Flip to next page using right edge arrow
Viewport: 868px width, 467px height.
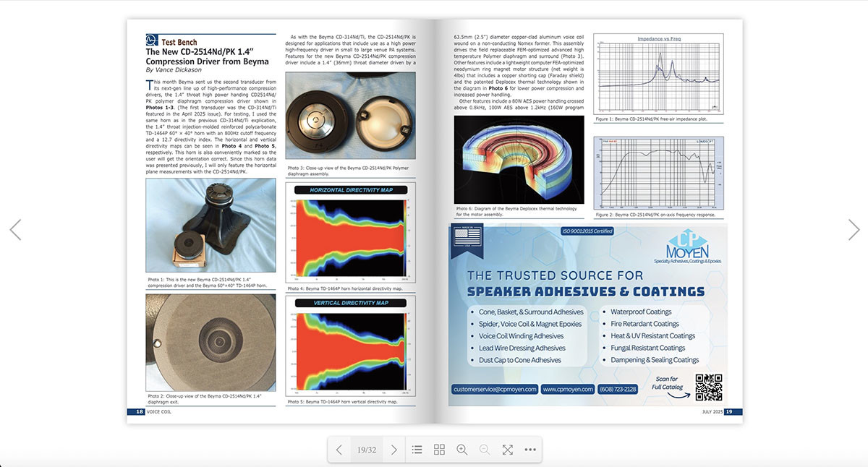pyautogui.click(x=854, y=230)
